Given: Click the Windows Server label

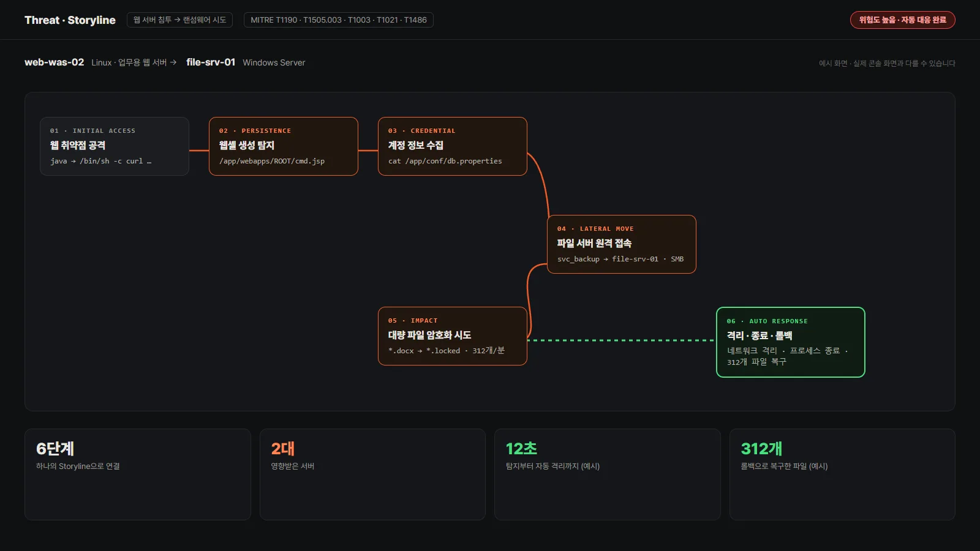Looking at the screenshot, I should click(274, 62).
